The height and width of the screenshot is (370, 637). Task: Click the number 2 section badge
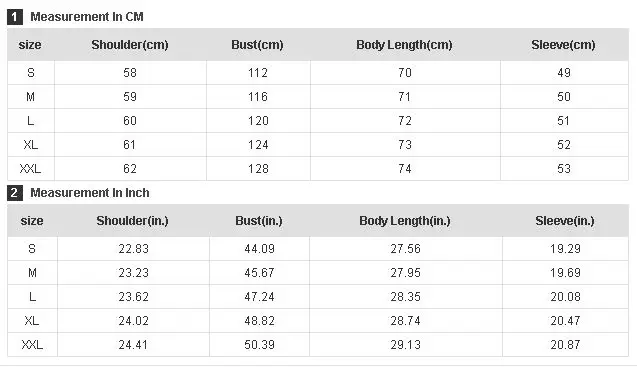(15, 193)
